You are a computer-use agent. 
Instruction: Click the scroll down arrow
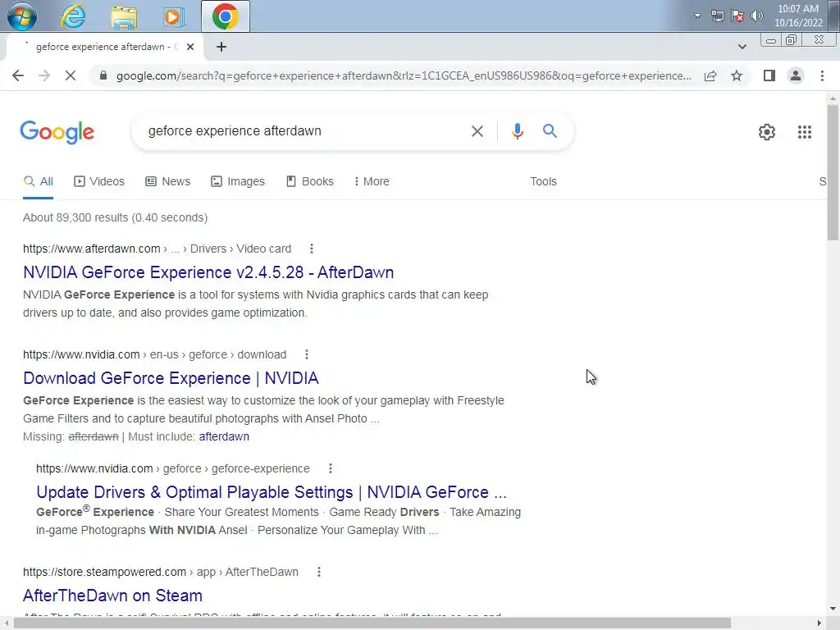833,609
